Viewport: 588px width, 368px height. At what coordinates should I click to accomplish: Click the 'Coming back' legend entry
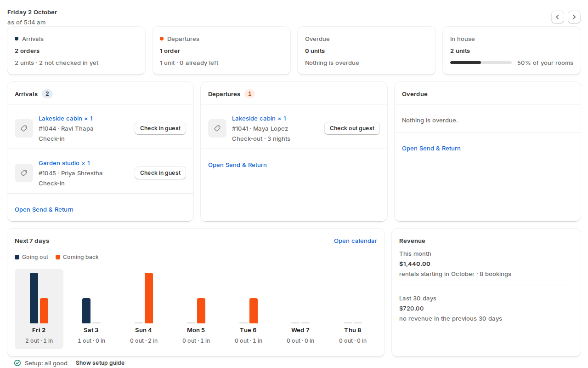77,257
